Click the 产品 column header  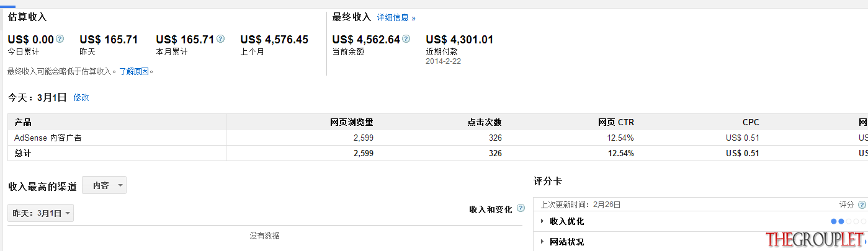[23, 122]
